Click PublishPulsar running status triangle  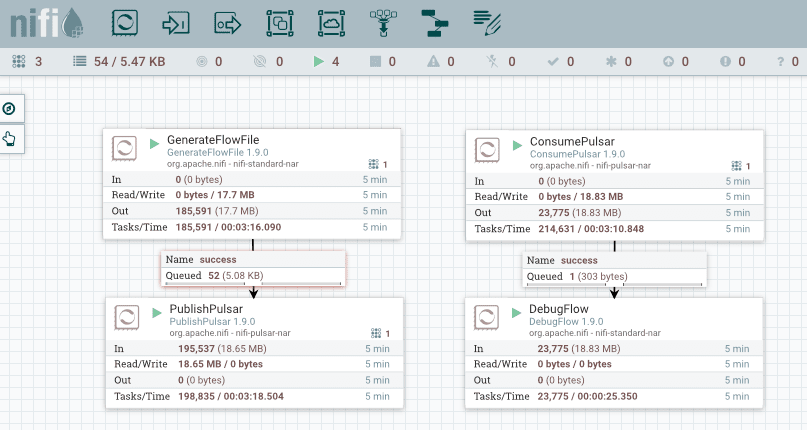(157, 313)
